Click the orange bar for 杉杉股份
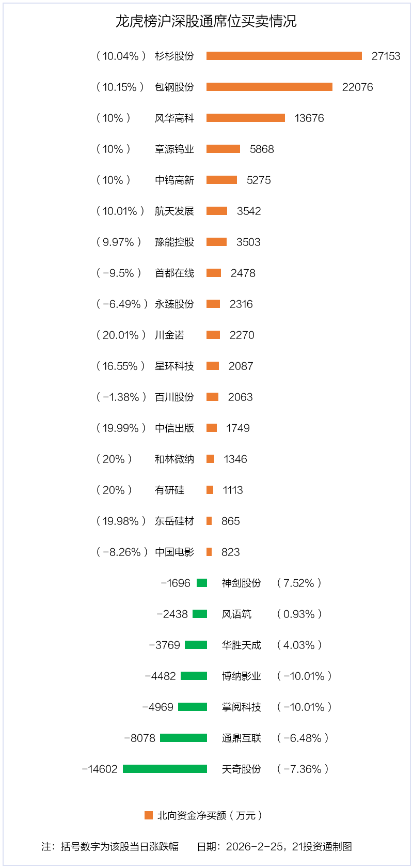Image resolution: width=413 pixels, height=868 pixels. (284, 56)
